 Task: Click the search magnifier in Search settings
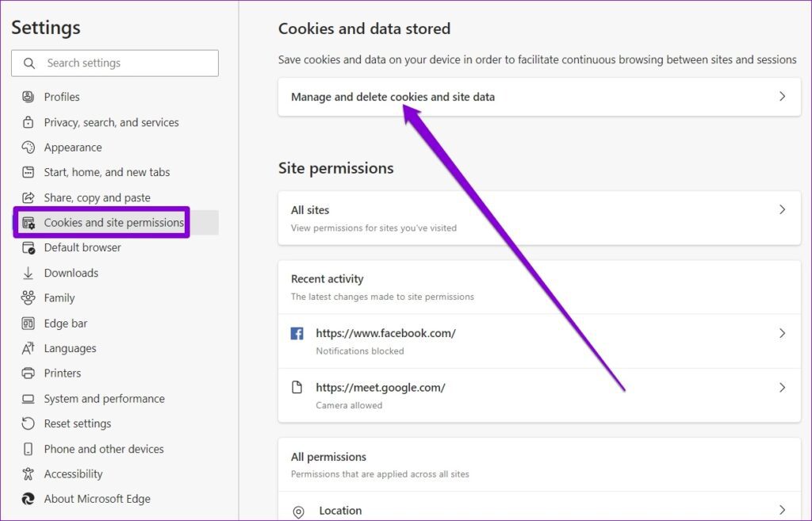[x=29, y=63]
